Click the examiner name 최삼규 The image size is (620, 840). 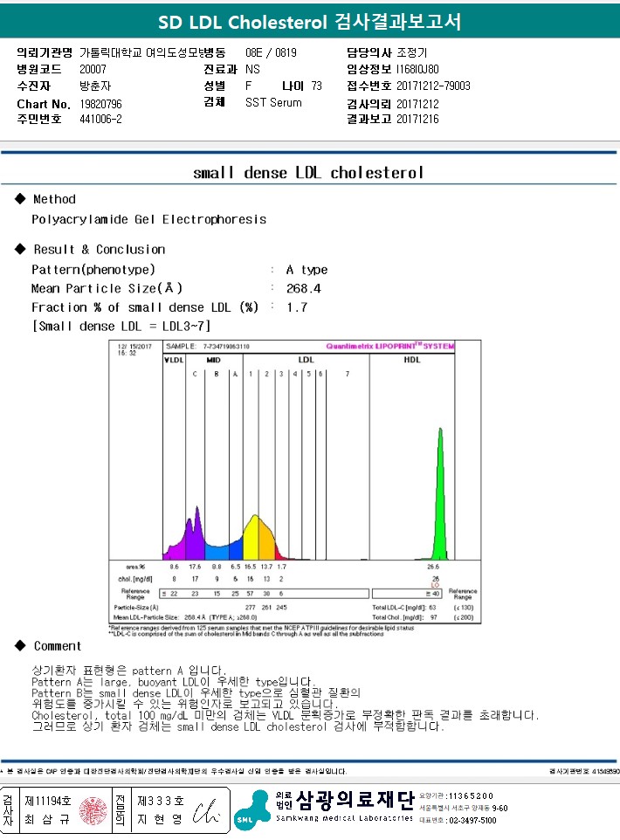click(x=48, y=819)
